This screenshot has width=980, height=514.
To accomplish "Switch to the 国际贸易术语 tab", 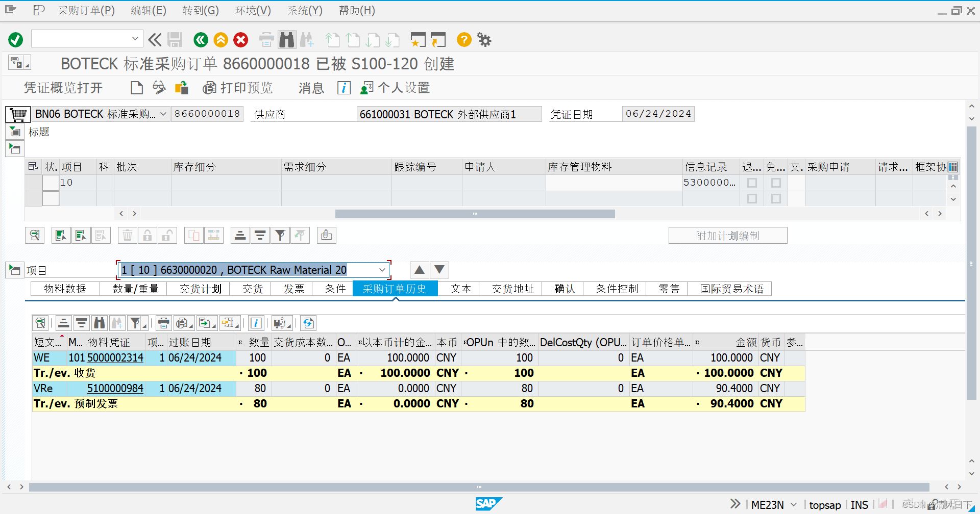I will coord(731,289).
